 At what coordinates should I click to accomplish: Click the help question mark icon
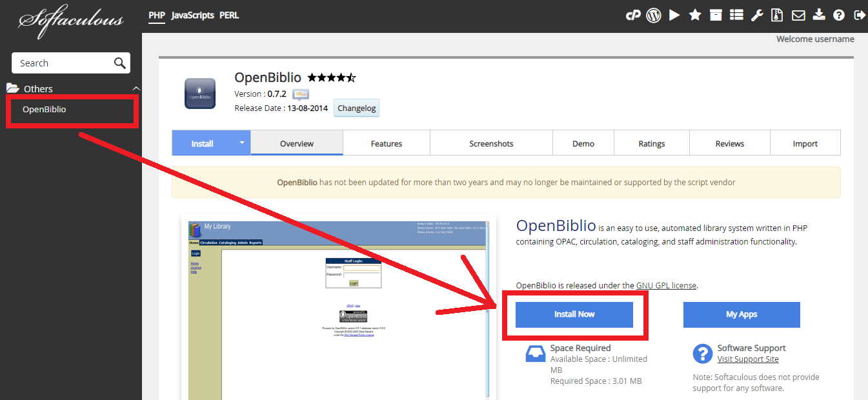(838, 15)
